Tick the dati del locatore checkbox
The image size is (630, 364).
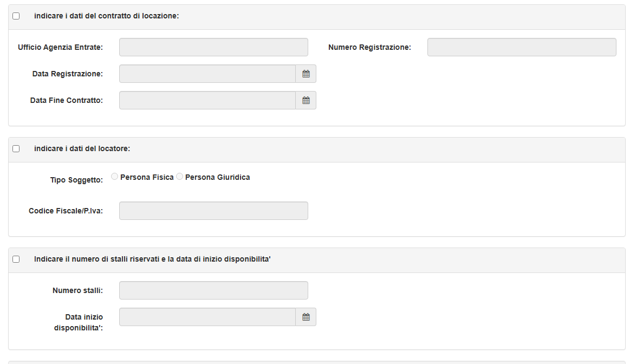click(x=16, y=148)
